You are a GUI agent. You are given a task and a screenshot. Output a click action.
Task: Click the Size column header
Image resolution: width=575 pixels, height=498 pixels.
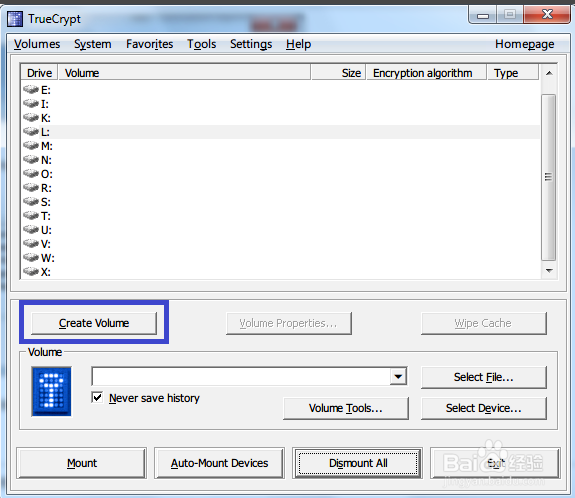point(338,73)
